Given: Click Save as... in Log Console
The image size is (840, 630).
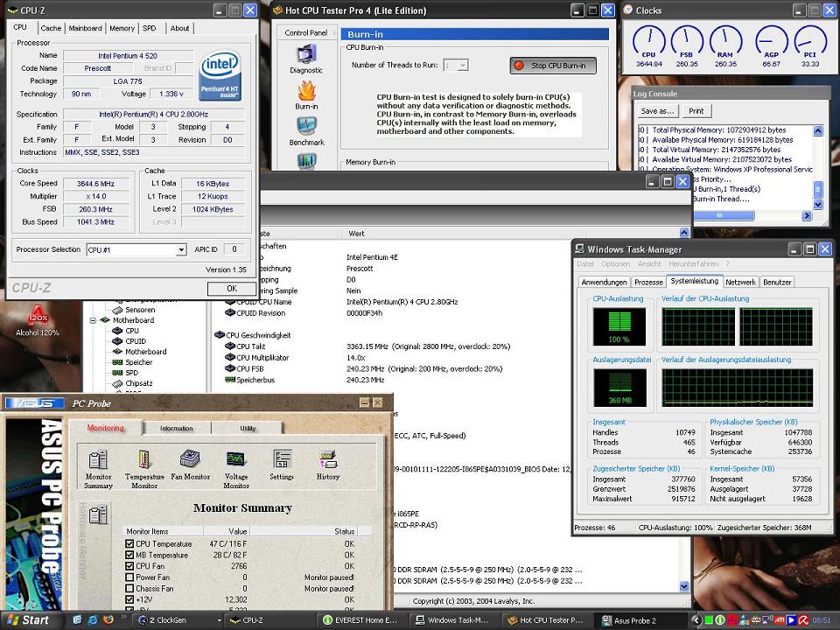Looking at the screenshot, I should (657, 111).
